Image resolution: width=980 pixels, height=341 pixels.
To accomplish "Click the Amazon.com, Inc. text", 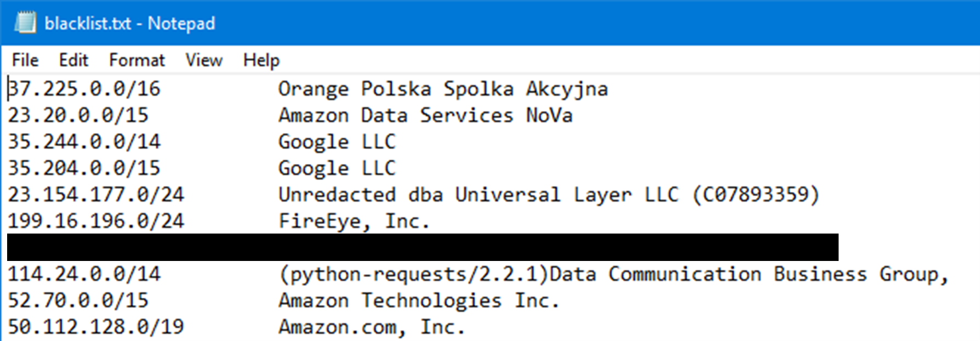I will pyautogui.click(x=372, y=327).
